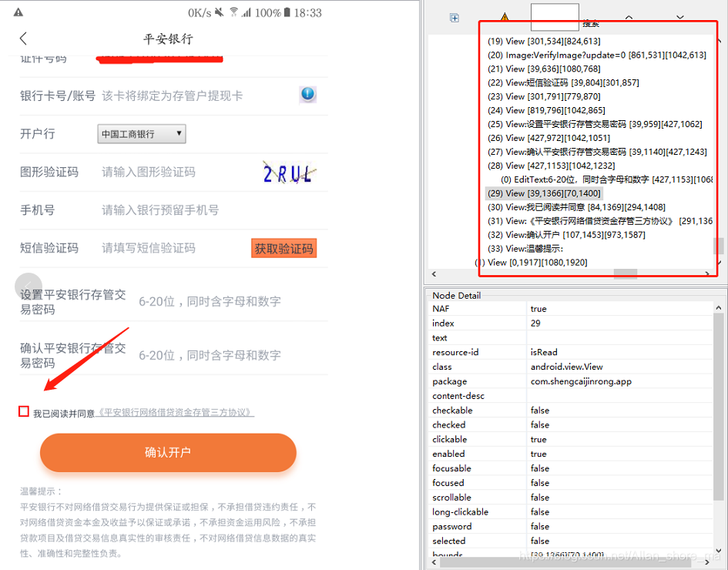This screenshot has height=570, width=728.
Task: Click the hierarchy horizontal scrollbar thumb
Action: (x=626, y=274)
